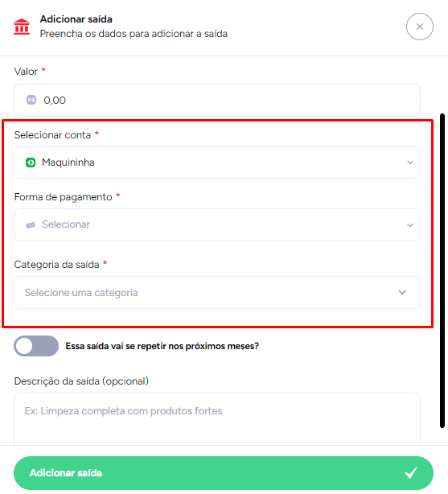Toggle the repeat saída monthly switch
The image size is (448, 494).
[36, 346]
